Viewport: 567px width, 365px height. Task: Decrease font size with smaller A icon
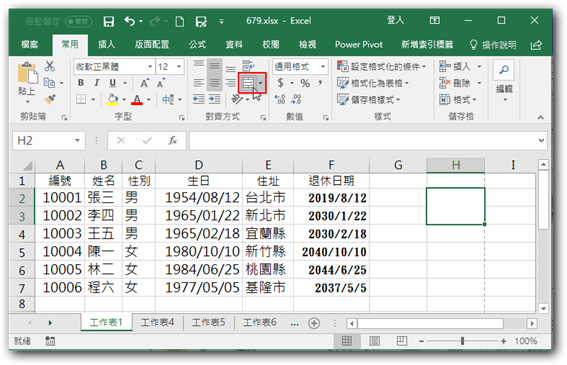(x=161, y=83)
